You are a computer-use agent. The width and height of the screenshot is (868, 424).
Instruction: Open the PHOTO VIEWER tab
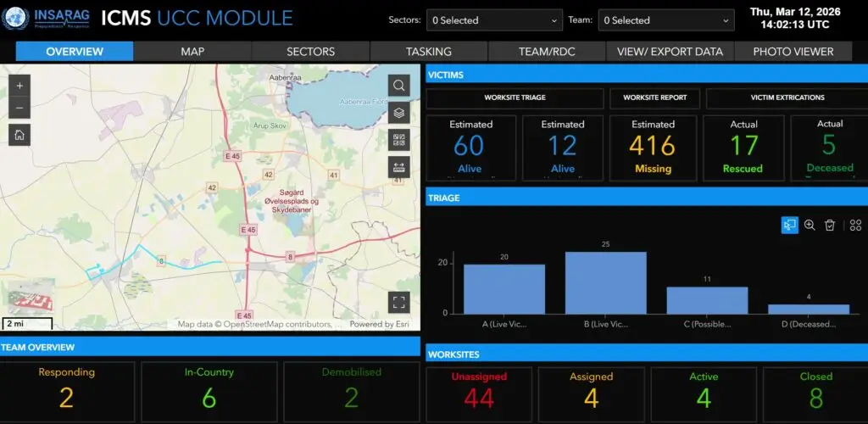(x=793, y=52)
